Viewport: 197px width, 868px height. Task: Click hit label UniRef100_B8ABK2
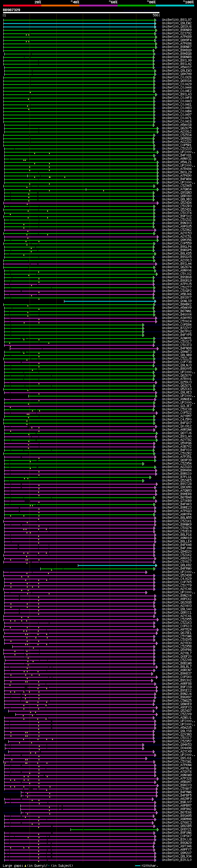(x=177, y=304)
